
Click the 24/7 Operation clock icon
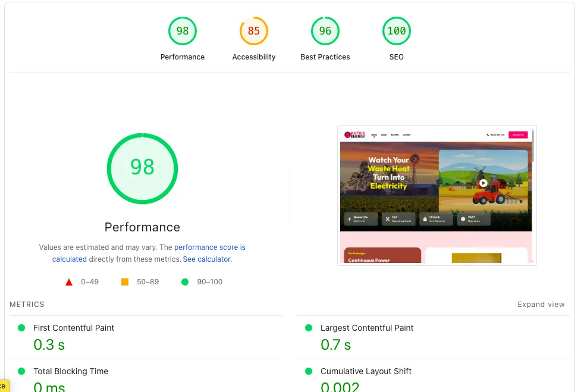pos(462,218)
